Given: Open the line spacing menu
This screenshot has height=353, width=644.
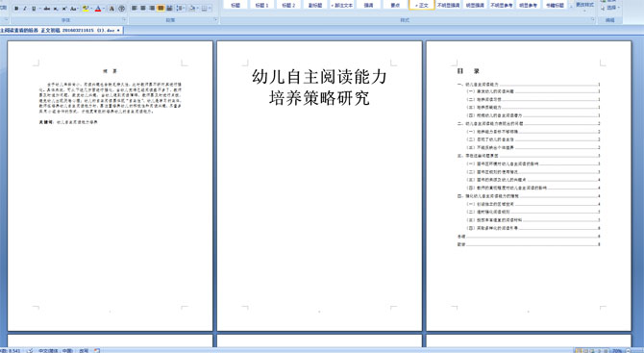Looking at the screenshot, I should tap(181, 9).
